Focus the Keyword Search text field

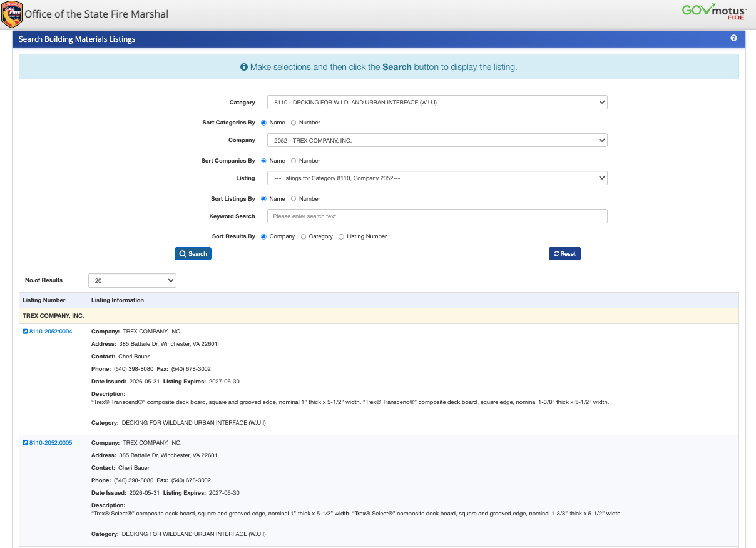[437, 216]
